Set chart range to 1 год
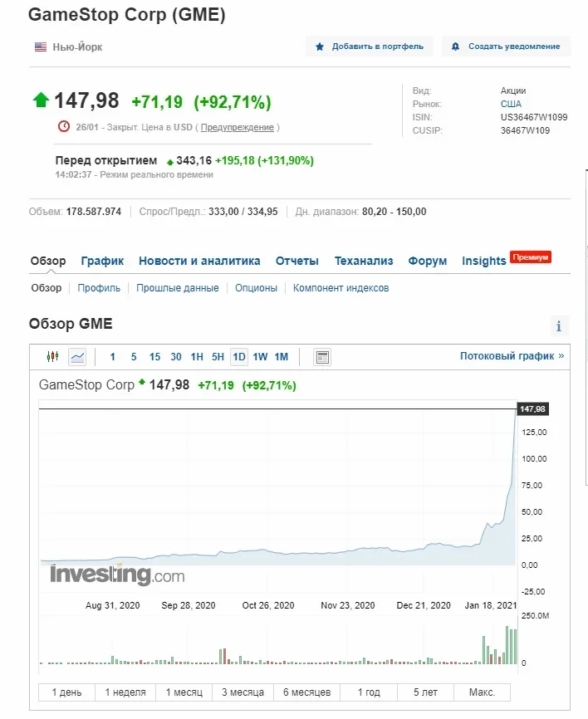The image size is (588, 719). click(369, 692)
